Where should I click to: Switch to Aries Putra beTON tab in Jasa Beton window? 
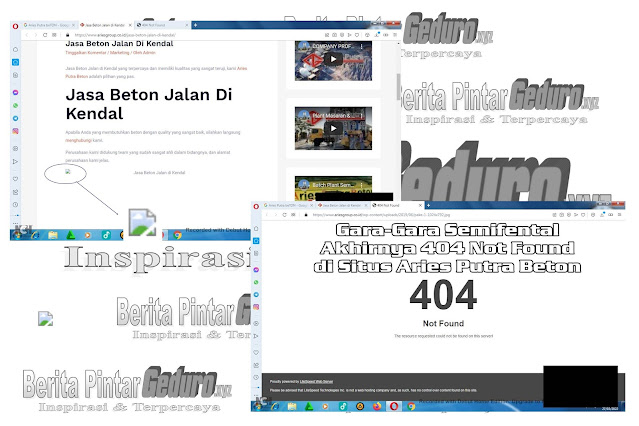click(x=47, y=25)
